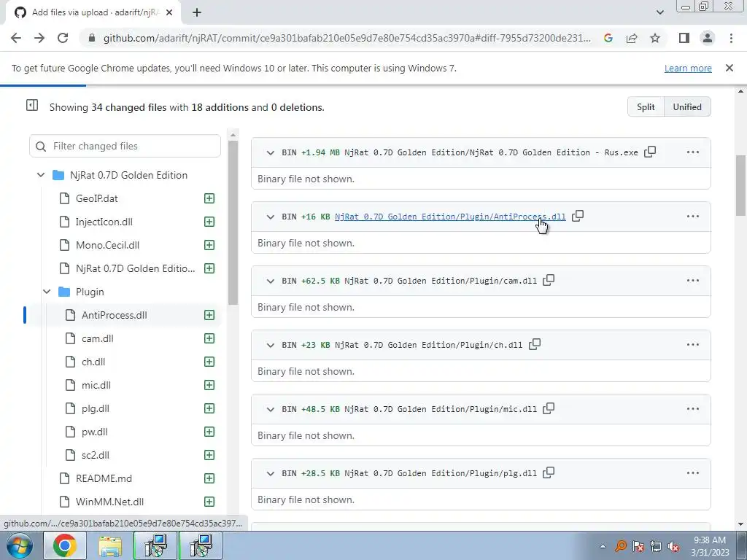The width and height of the screenshot is (747, 560).
Task: Collapse the plg.dll diff section
Action: coord(270,473)
